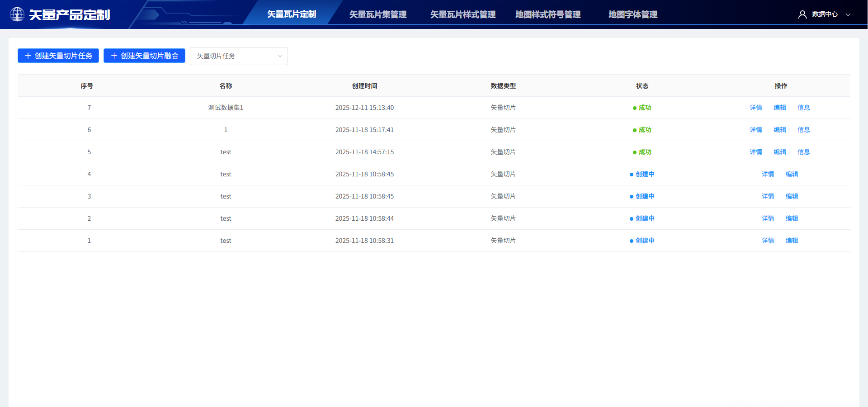Click 编辑 for row number 1

tap(792, 241)
